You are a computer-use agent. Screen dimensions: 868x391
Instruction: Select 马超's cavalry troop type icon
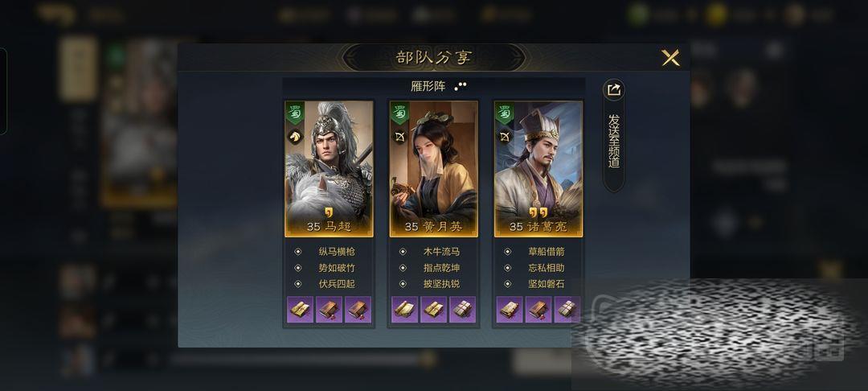[295, 136]
